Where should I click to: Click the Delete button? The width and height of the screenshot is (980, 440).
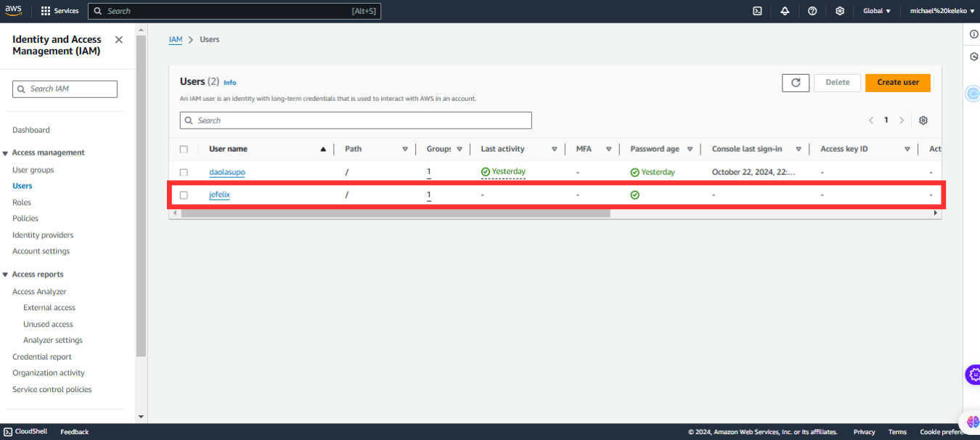click(x=838, y=83)
